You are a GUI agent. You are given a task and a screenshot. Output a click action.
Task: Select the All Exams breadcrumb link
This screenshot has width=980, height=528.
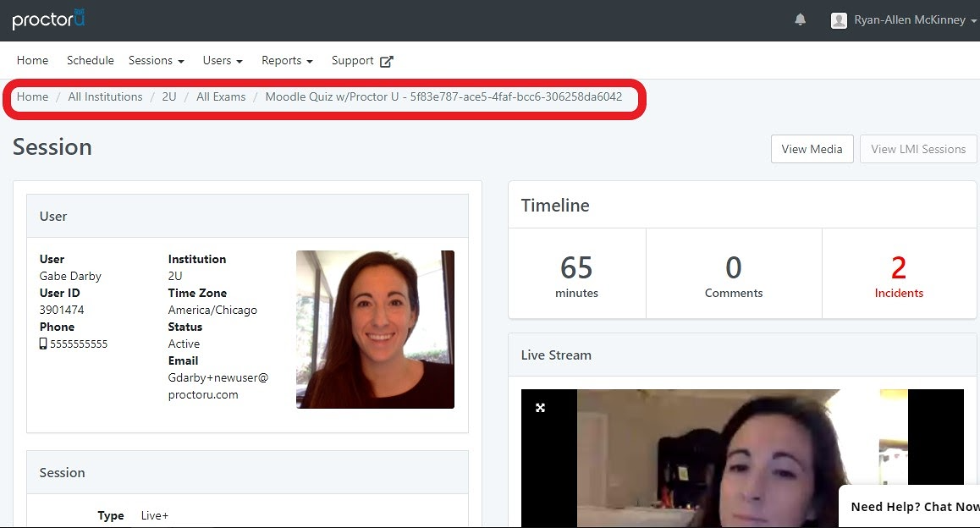(x=221, y=96)
